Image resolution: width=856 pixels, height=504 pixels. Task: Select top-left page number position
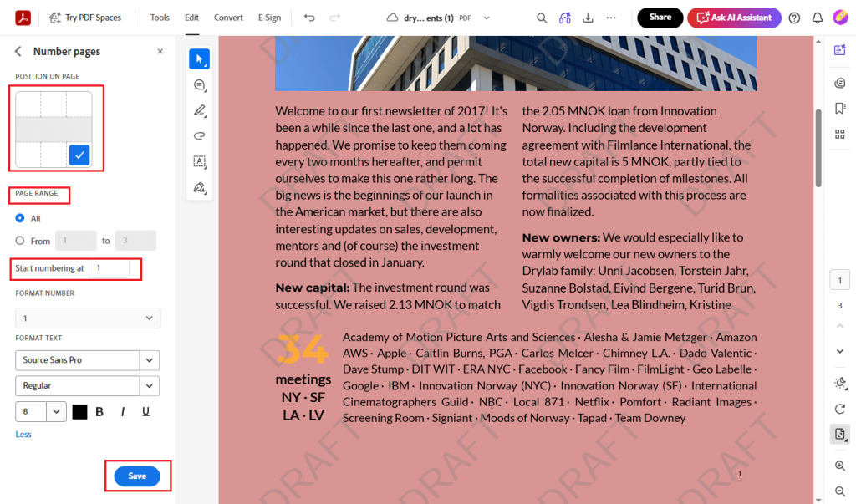(28, 104)
